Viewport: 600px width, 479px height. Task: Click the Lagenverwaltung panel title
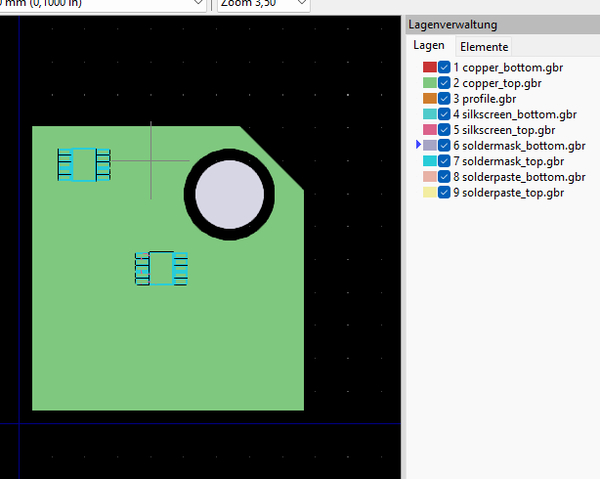453,24
